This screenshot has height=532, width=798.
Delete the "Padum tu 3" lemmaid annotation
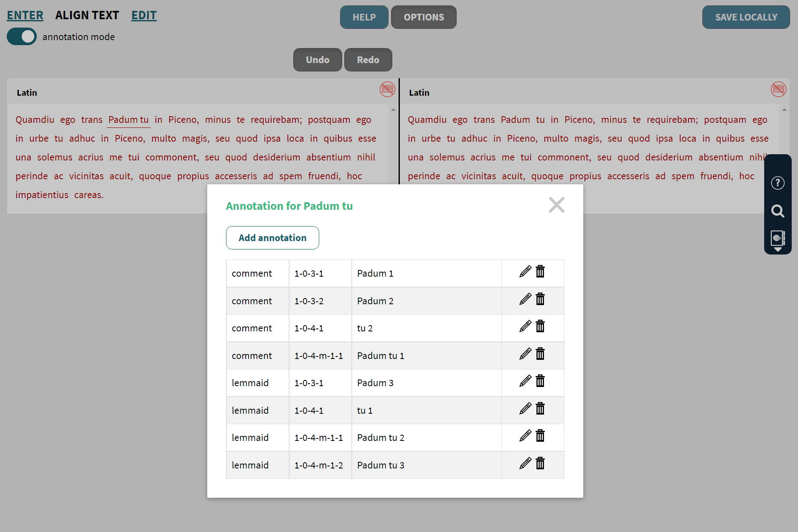540,463
